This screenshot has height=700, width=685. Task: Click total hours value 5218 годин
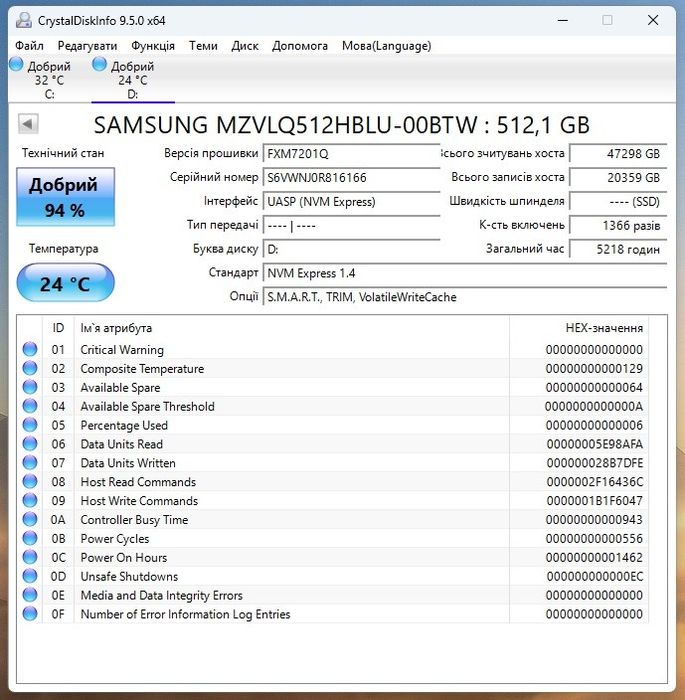click(x=618, y=249)
